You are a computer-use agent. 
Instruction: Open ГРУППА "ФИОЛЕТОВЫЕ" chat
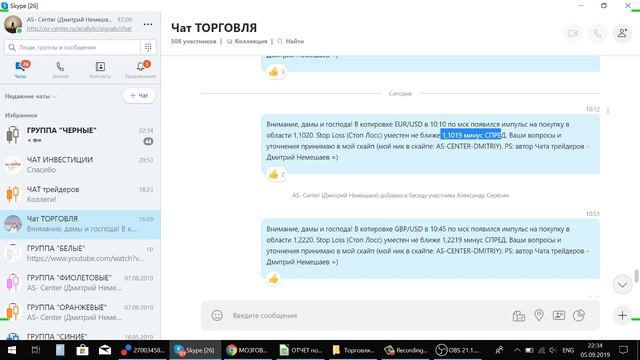pos(80,282)
